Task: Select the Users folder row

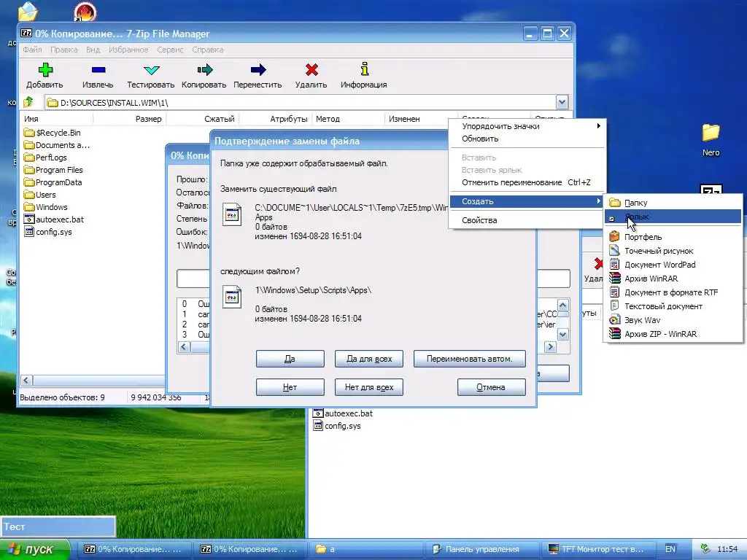Action: tap(40, 195)
